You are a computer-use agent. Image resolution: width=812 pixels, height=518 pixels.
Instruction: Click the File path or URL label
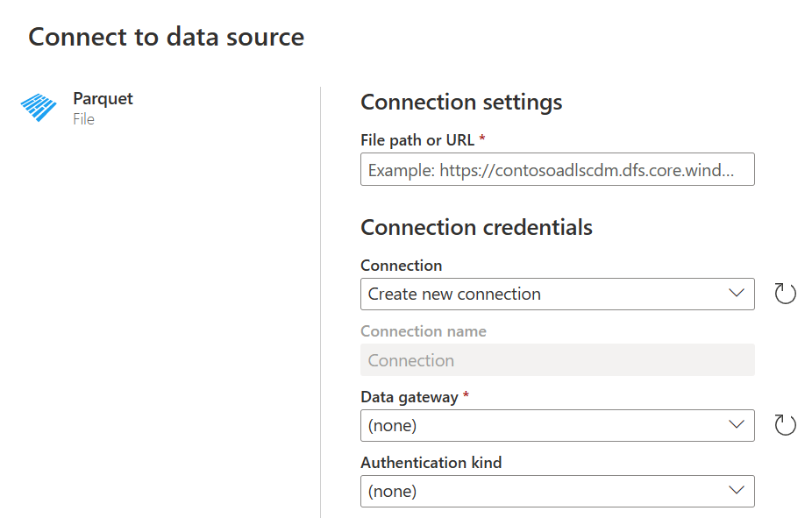pyautogui.click(x=417, y=140)
